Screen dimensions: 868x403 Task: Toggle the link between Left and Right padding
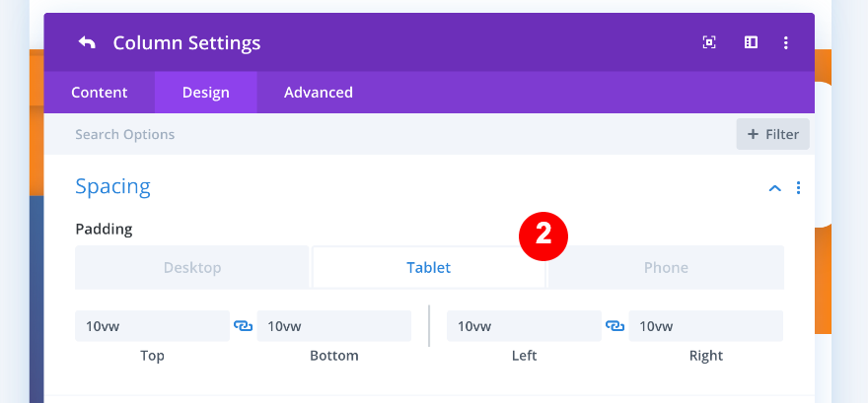coord(615,326)
